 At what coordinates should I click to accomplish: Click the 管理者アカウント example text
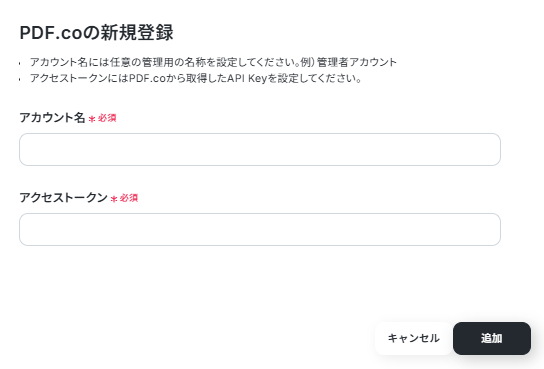[357, 62]
